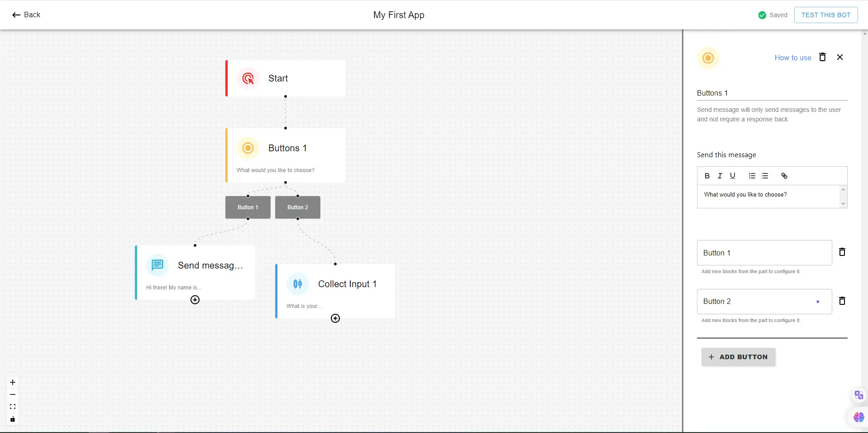Click the target connector under Collect Input block
The image size is (868, 433).
[335, 318]
